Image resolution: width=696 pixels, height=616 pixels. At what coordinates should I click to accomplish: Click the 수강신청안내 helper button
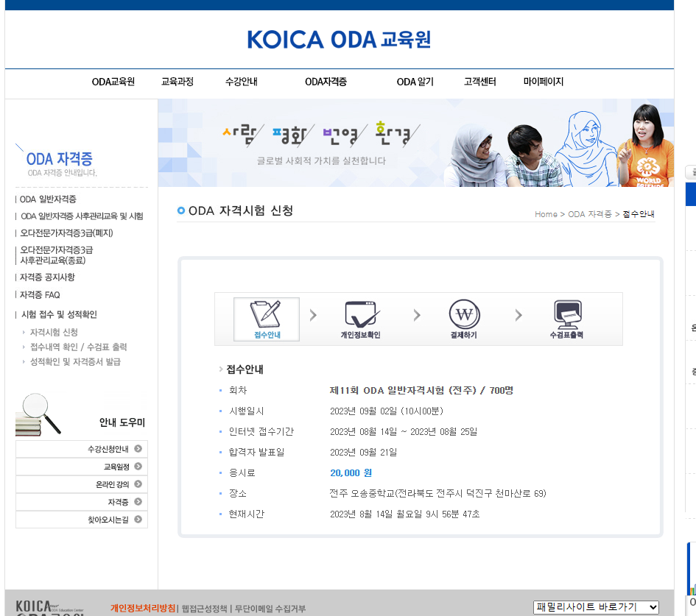[x=82, y=449]
